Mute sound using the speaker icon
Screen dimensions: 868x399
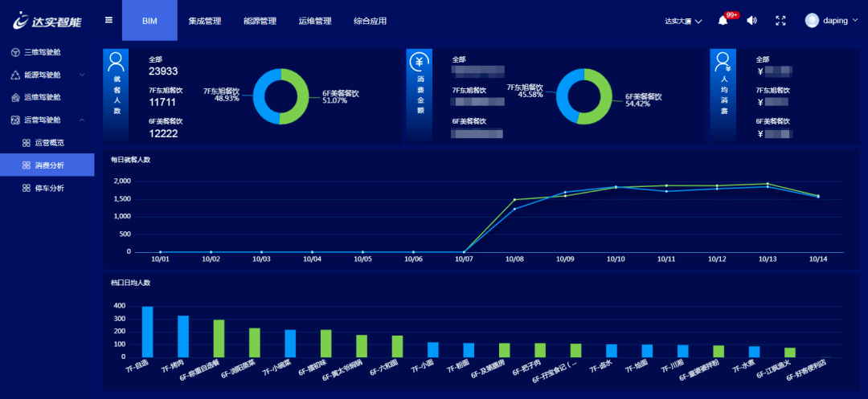point(751,21)
